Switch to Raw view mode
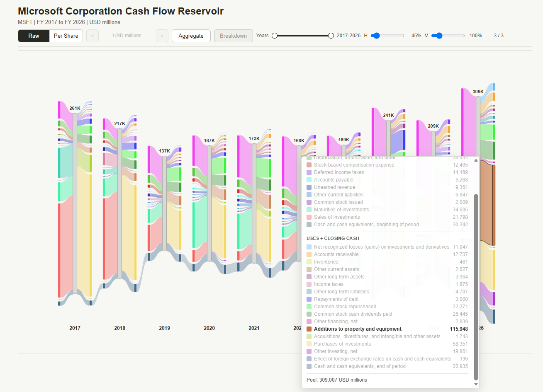This screenshot has height=392, width=543. [x=34, y=36]
